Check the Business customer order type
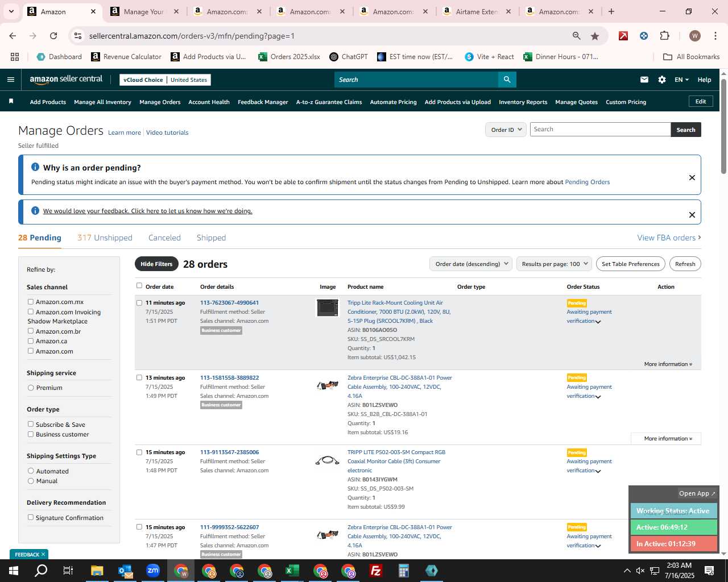Viewport: 728px width, 582px height. pos(31,434)
